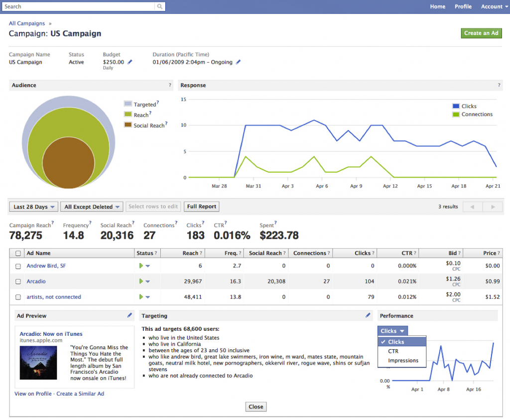Click the pencil icon next to the budget
This screenshot has width=510, height=420.
coord(130,62)
